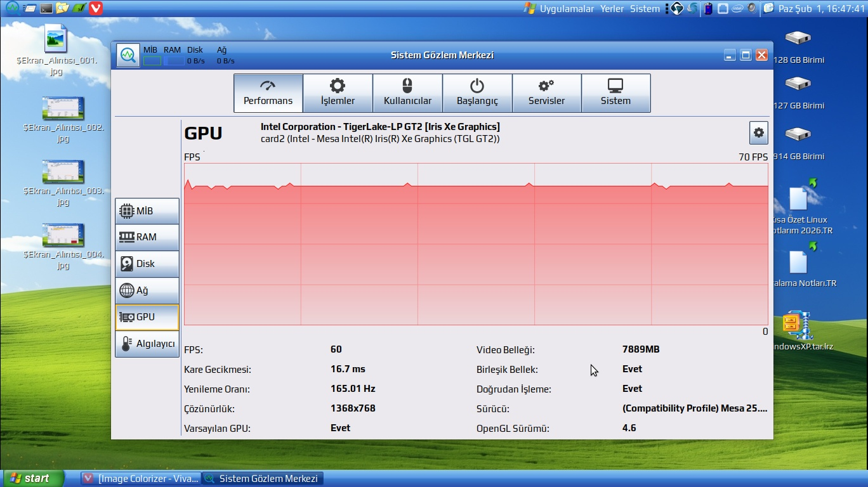Click Sistem Gözlem Merkezi taskbar button

click(262, 478)
